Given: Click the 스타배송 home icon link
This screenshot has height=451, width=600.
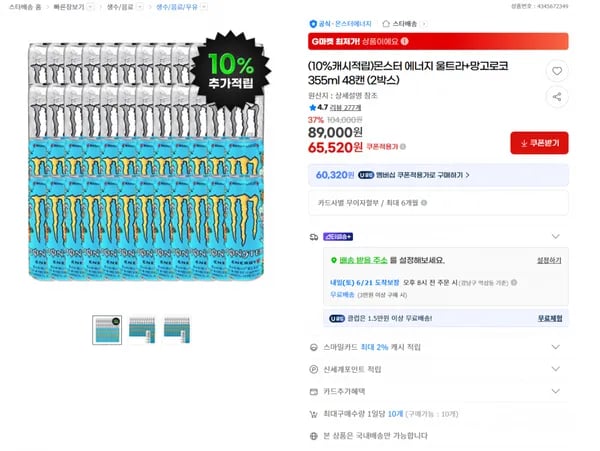Looking at the screenshot, I should coord(404,24).
